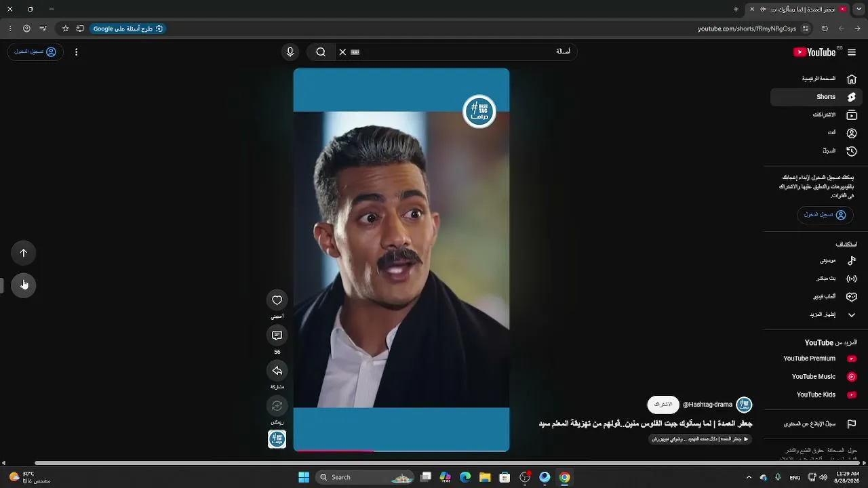The height and width of the screenshot is (488, 868).
Task: Open a new Chrome tab
Action: pos(736,9)
